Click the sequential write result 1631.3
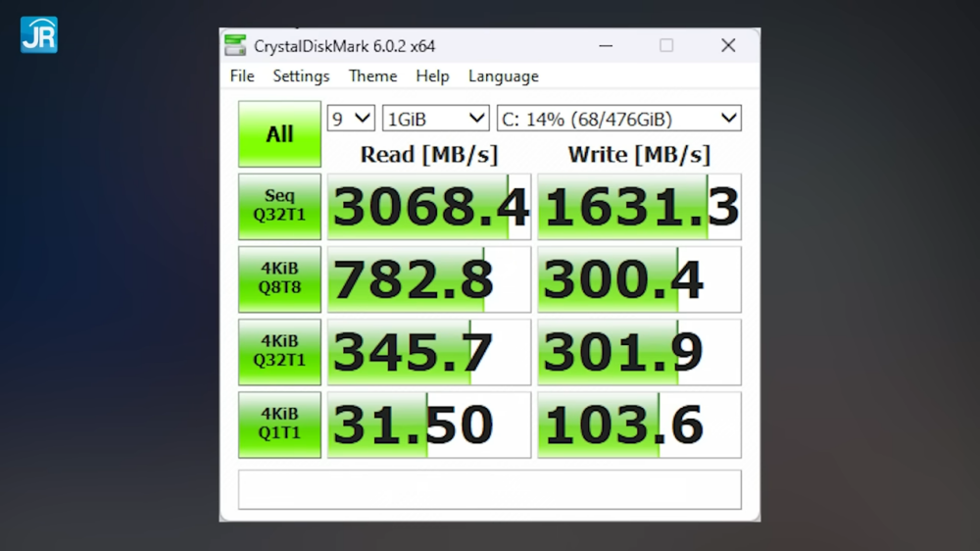Viewport: 980px width, 551px height. point(639,207)
